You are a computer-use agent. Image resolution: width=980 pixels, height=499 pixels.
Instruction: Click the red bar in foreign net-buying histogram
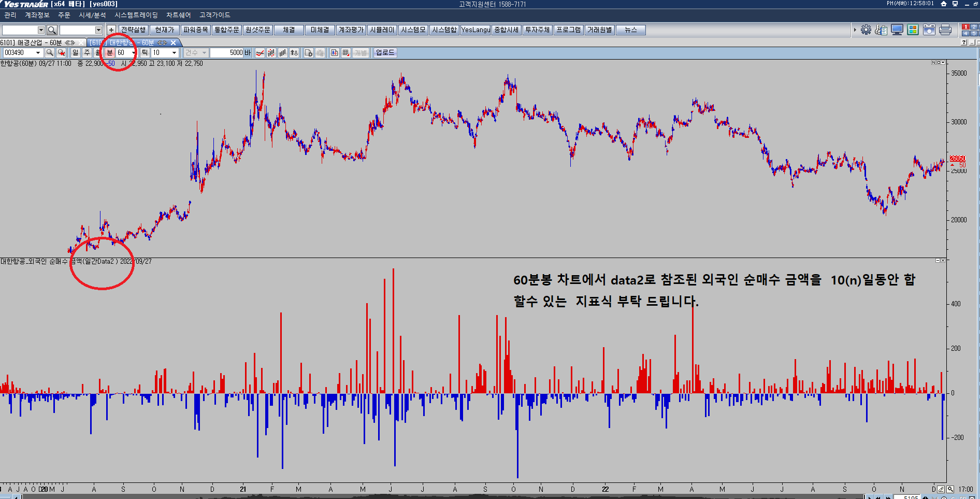point(393,332)
